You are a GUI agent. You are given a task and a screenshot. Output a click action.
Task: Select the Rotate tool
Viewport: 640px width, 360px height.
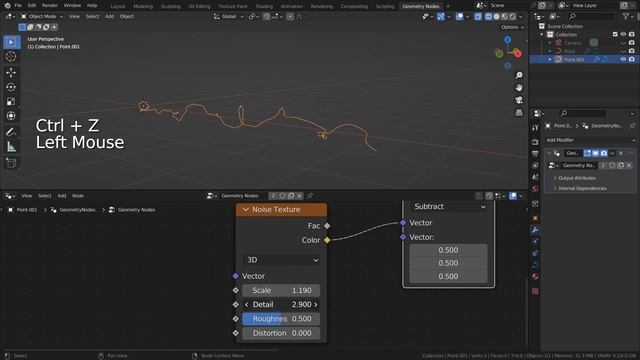[x=11, y=87]
